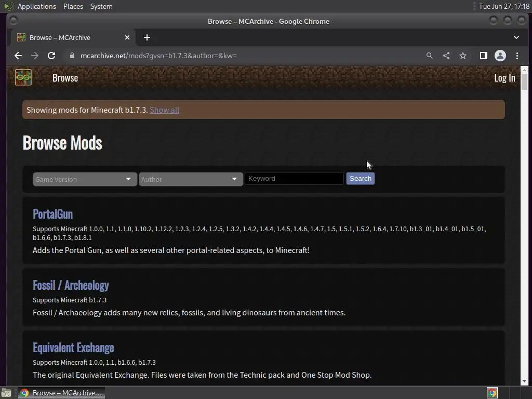Viewport: 532px width, 399px height.
Task: Open Chrome side panel icon
Action: [484, 56]
